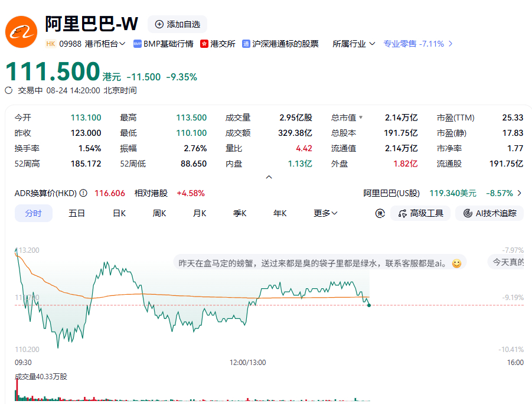Viewport: 532px width, 404px height.
Task: Click the 振幅 value 2.76%
Action: [x=195, y=148]
